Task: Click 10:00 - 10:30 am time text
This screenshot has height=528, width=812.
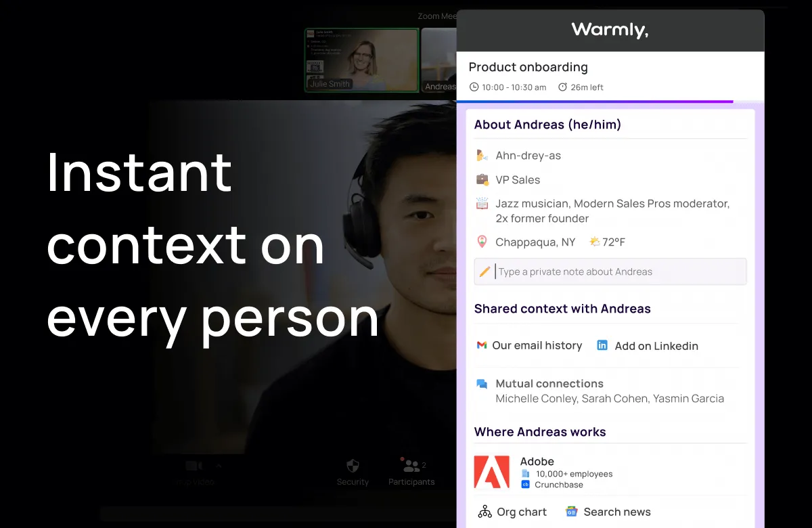Action: (x=514, y=87)
